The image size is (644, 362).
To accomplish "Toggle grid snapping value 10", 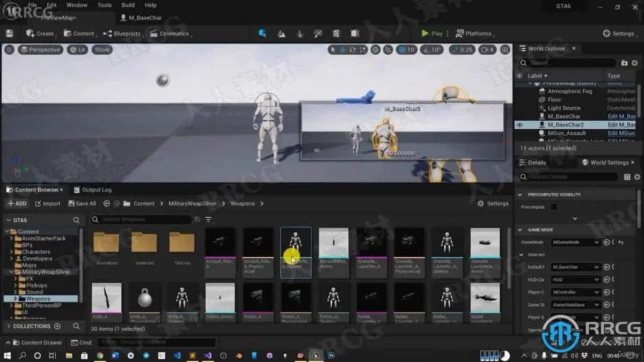I will point(407,49).
